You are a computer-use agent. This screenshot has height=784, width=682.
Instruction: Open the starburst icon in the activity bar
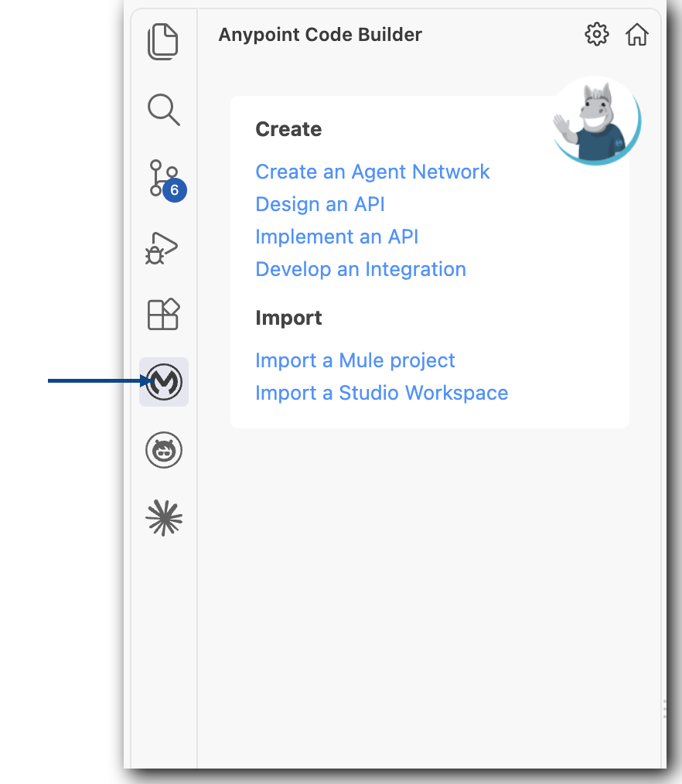(164, 518)
